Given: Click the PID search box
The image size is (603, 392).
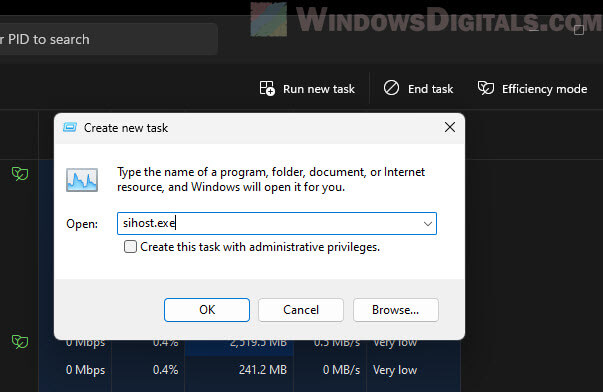Looking at the screenshot, I should point(108,39).
